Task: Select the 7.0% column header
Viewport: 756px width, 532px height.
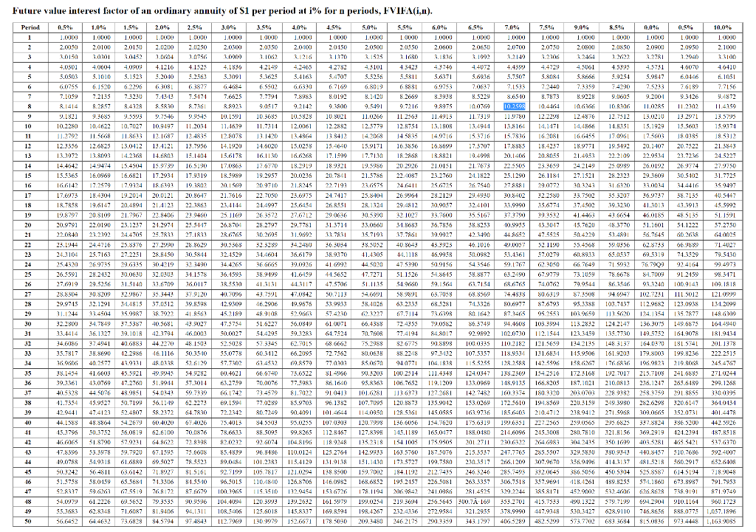Action: coord(512,27)
